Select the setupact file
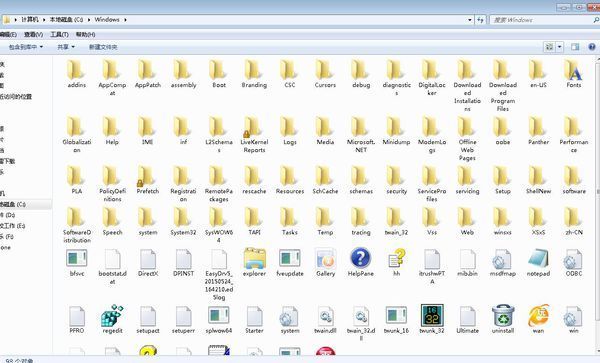600x363 pixels. pyautogui.click(x=148, y=319)
